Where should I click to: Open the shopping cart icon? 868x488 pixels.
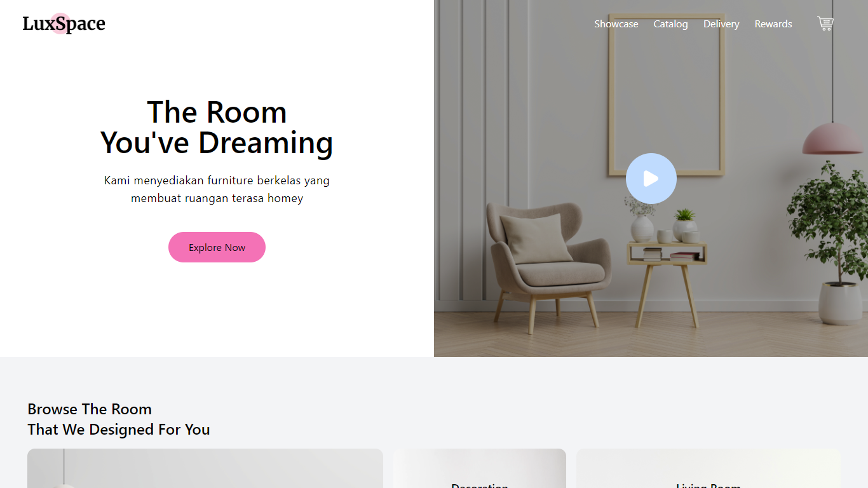click(x=825, y=24)
